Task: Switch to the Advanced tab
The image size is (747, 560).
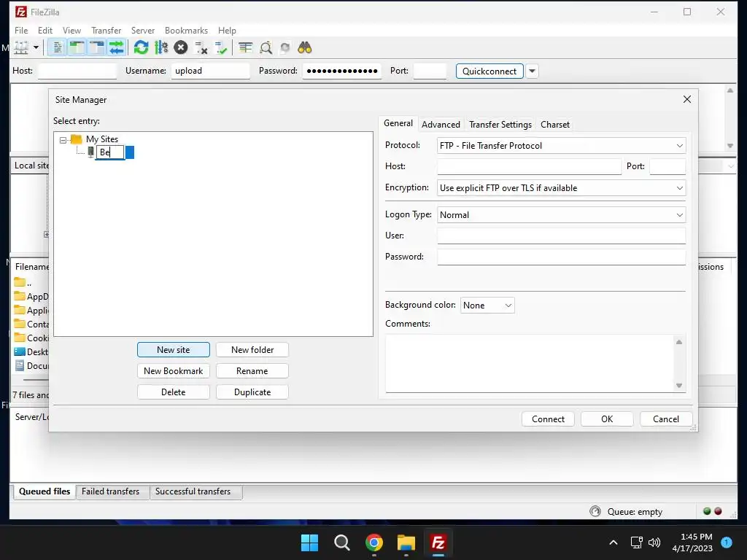Action: point(441,124)
